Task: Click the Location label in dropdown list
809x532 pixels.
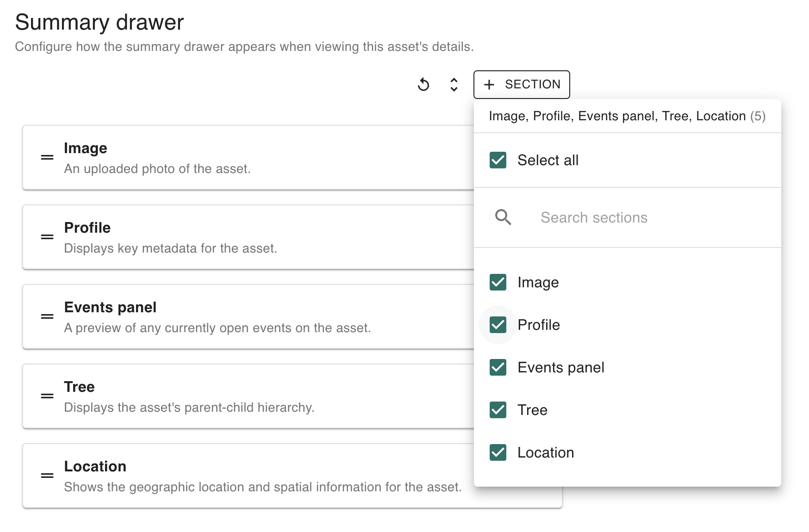Action: tap(546, 452)
